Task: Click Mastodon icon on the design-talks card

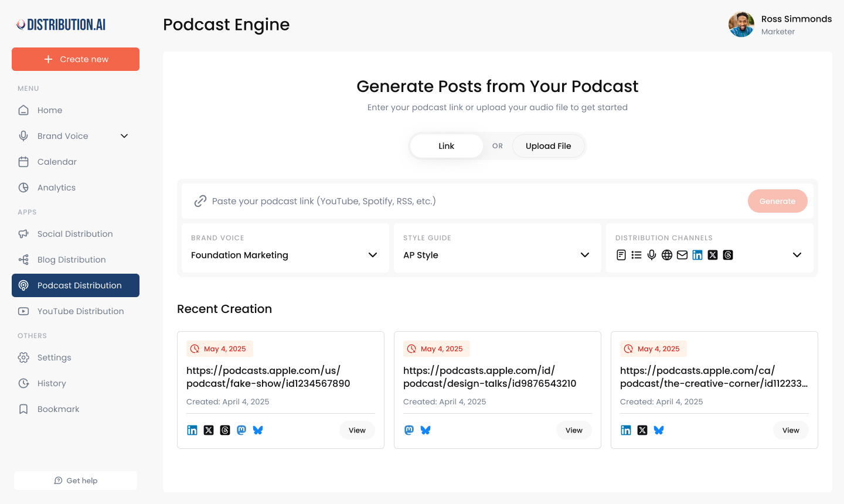Action: (x=409, y=430)
